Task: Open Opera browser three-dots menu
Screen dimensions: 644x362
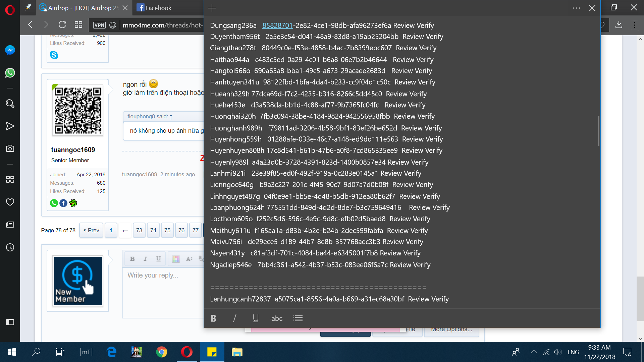Action: coord(635,25)
